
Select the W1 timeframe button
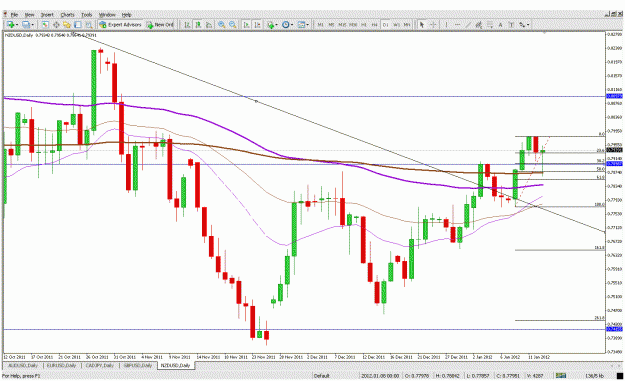coord(396,25)
